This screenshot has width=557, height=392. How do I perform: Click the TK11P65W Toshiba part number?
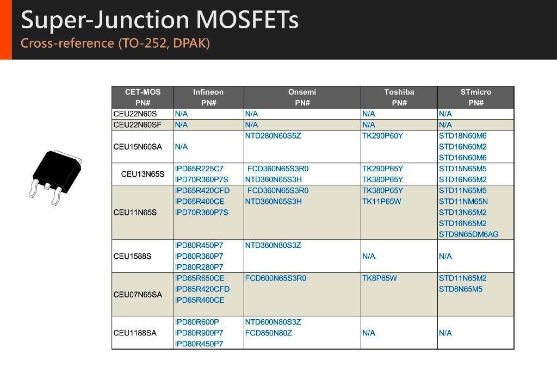tap(381, 202)
